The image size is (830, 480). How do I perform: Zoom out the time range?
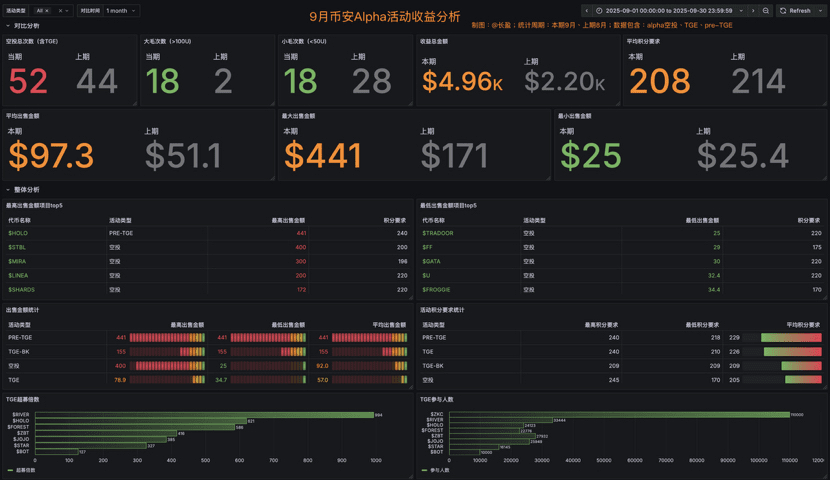click(766, 11)
